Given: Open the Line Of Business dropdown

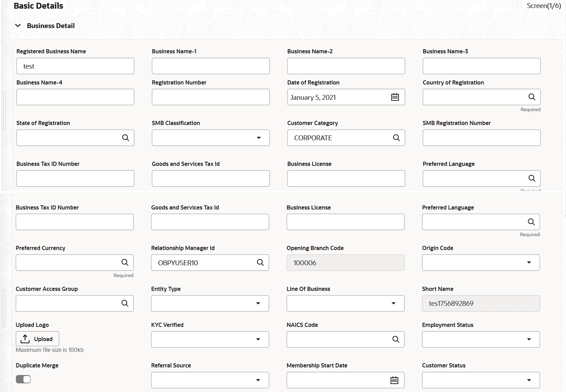Looking at the screenshot, I should pos(393,303).
